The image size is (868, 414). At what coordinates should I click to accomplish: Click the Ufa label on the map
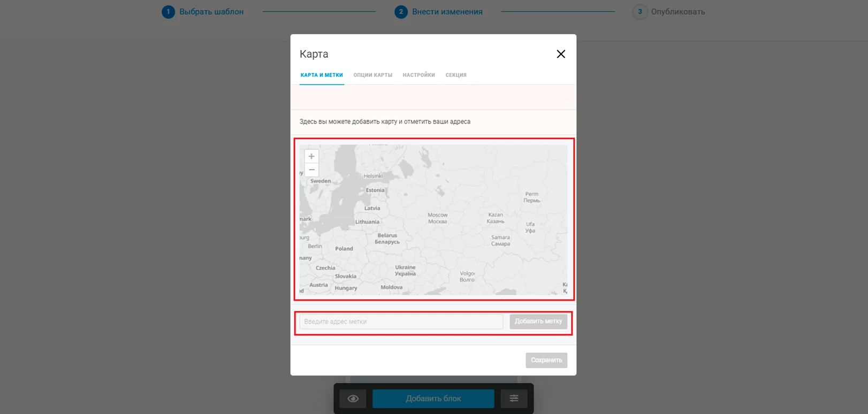click(530, 227)
